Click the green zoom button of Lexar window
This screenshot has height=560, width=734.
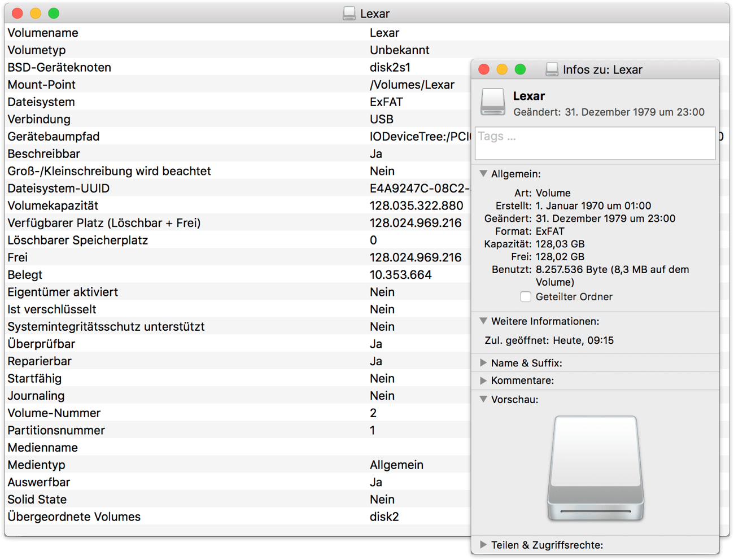(x=54, y=14)
